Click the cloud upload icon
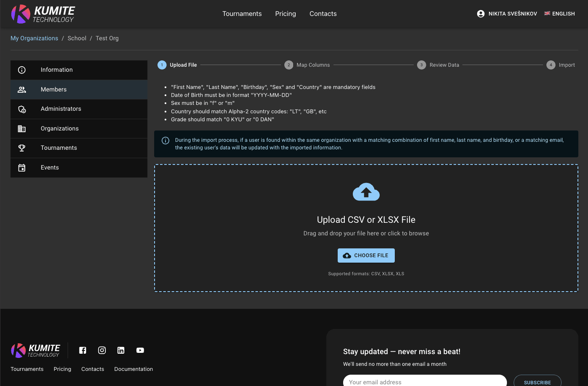 366,192
